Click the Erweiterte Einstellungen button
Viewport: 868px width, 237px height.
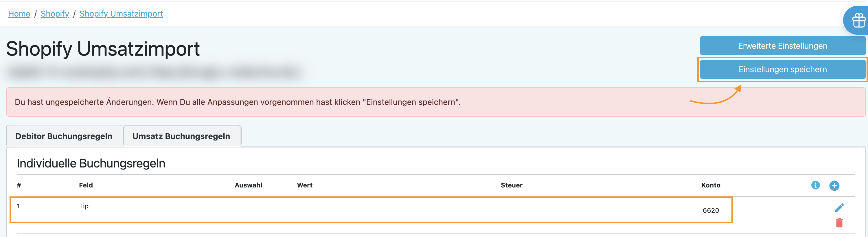pyautogui.click(x=782, y=46)
